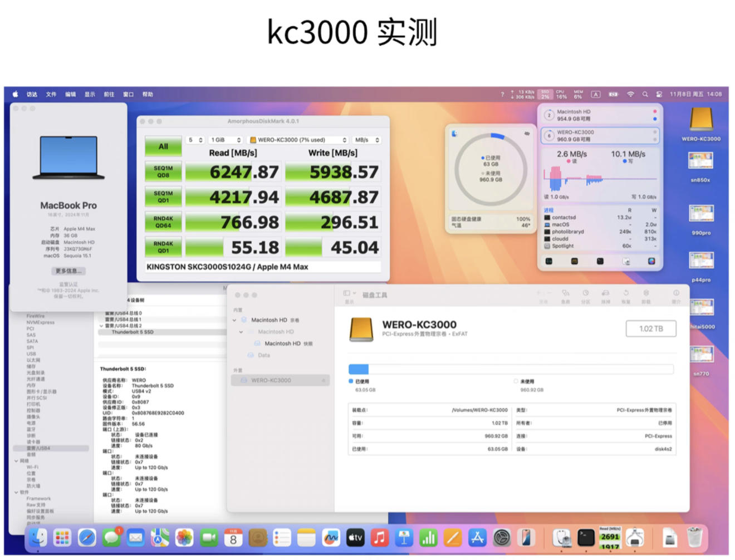This screenshot has height=560, width=735.
Task: Open the WERO-KC3000 target drive dropdown
Action: (298, 140)
